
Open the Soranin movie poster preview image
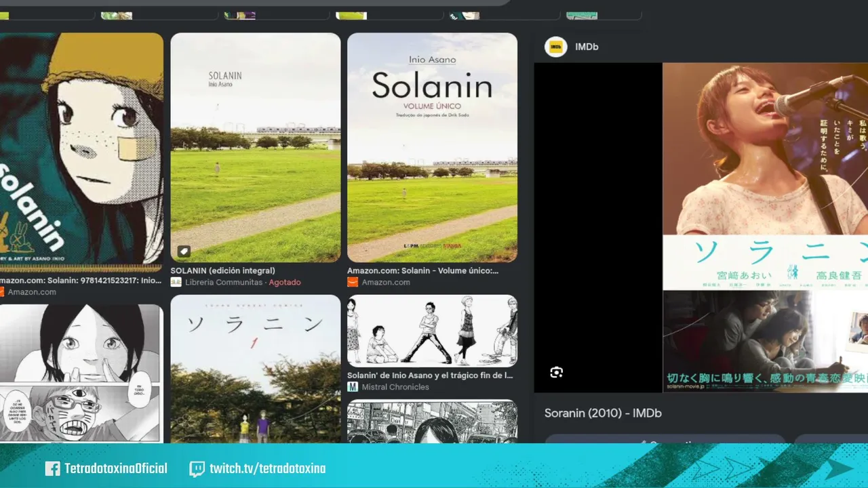765,228
